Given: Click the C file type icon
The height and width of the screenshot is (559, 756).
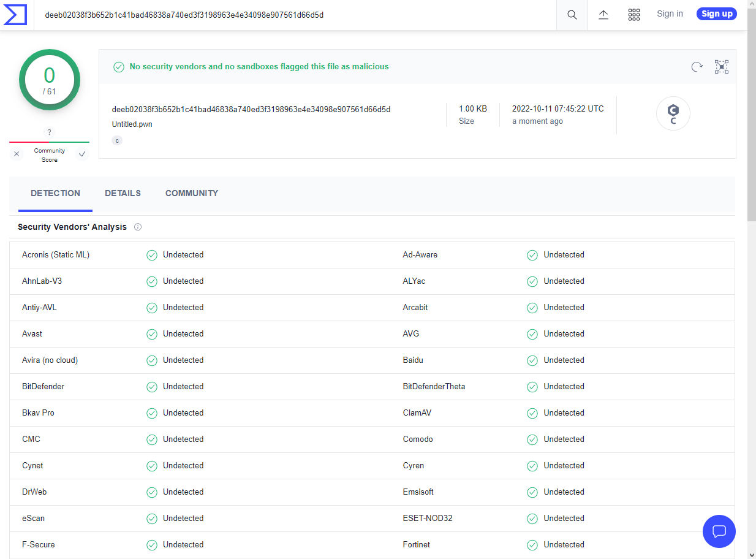Looking at the screenshot, I should (673, 113).
